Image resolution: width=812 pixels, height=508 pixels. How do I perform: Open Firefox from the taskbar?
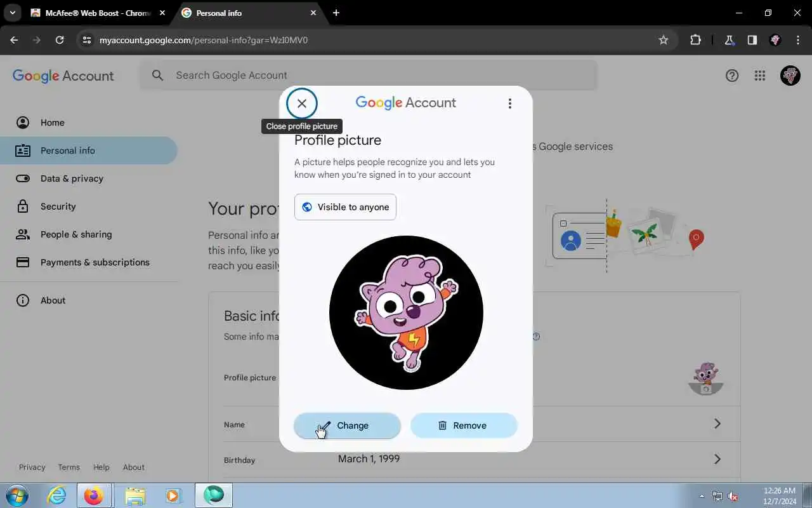tap(93, 495)
